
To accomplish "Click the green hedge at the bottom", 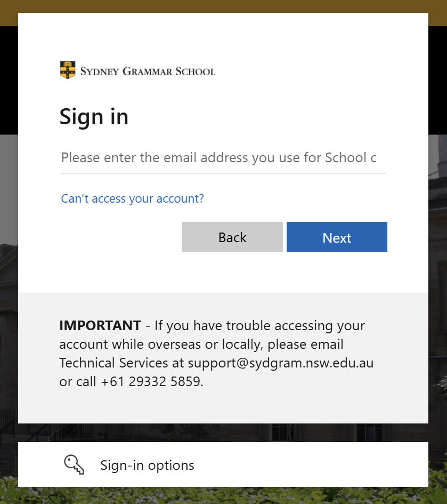I will [224, 496].
